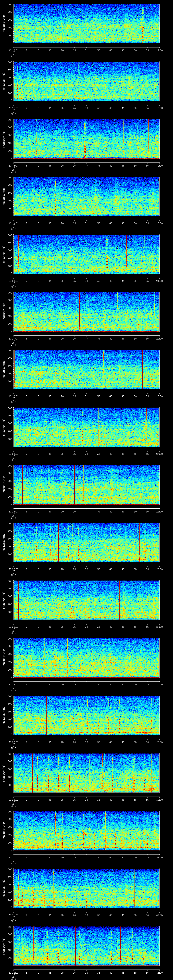Choose the spectrogram panel starting at 20:27:00
Viewport: 173px width, 980px height.
pyautogui.click(x=87, y=658)
